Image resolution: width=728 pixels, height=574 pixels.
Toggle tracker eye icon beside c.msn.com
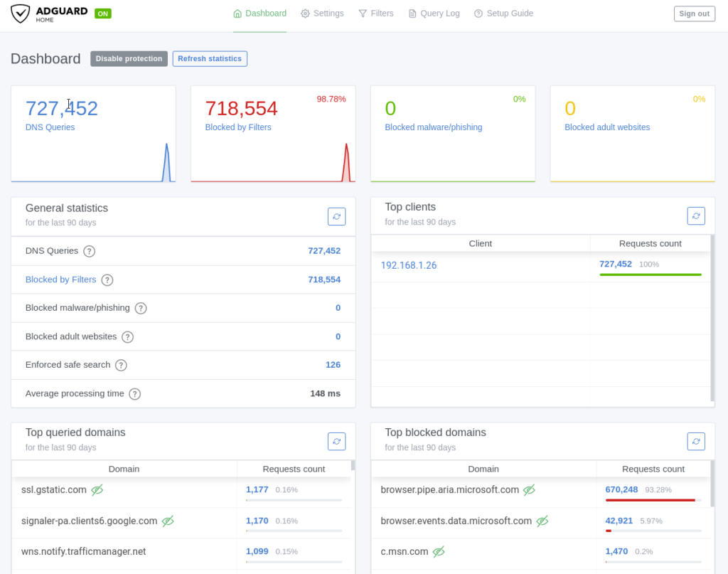click(x=439, y=552)
